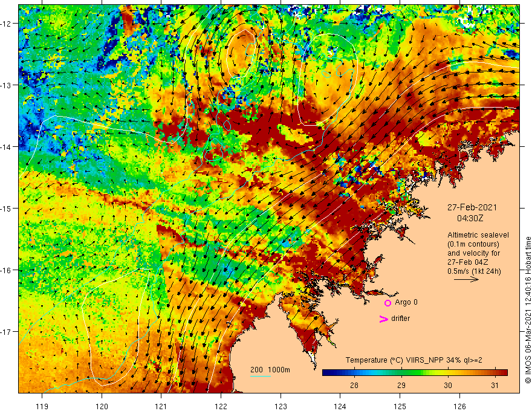Click the longitude axis label 122

click(221, 406)
